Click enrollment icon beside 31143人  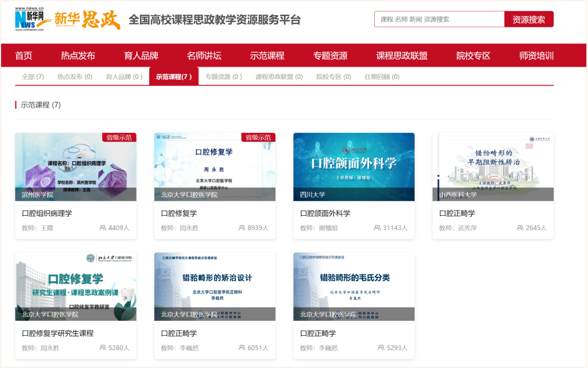[378, 228]
